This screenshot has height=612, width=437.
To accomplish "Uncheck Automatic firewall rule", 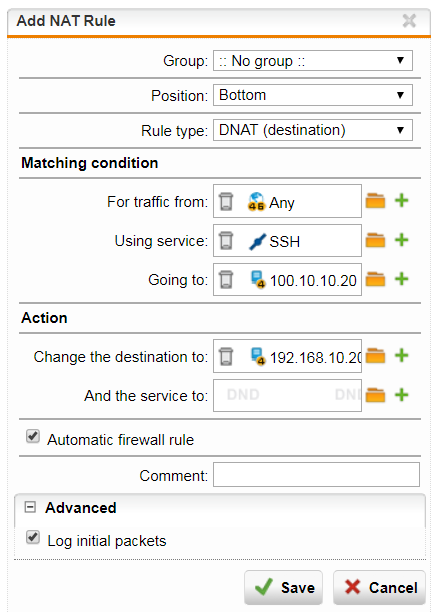I will pyautogui.click(x=33, y=436).
